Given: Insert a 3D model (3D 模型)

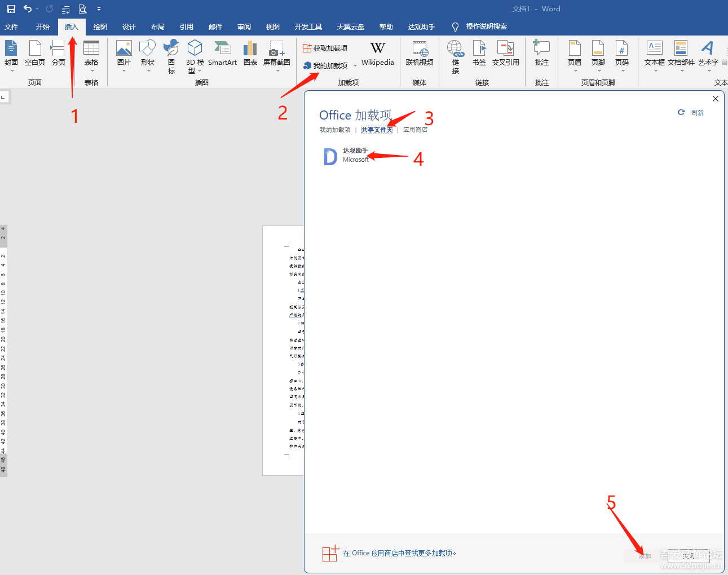Looking at the screenshot, I should [195, 56].
